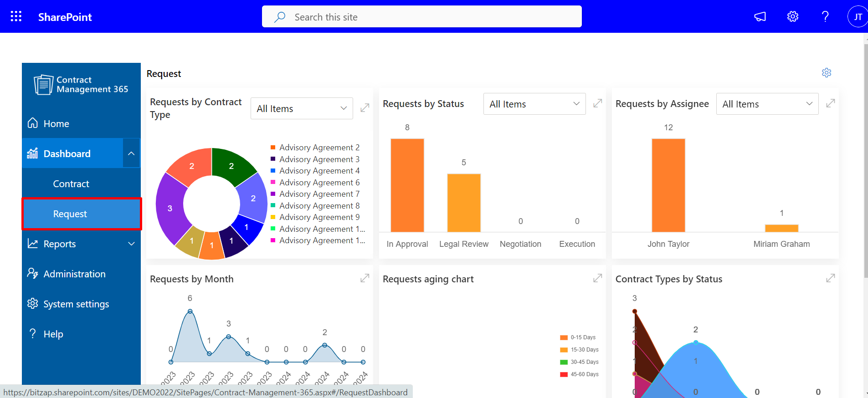
Task: Open Requests by Status All Items dropdown
Action: click(x=534, y=104)
